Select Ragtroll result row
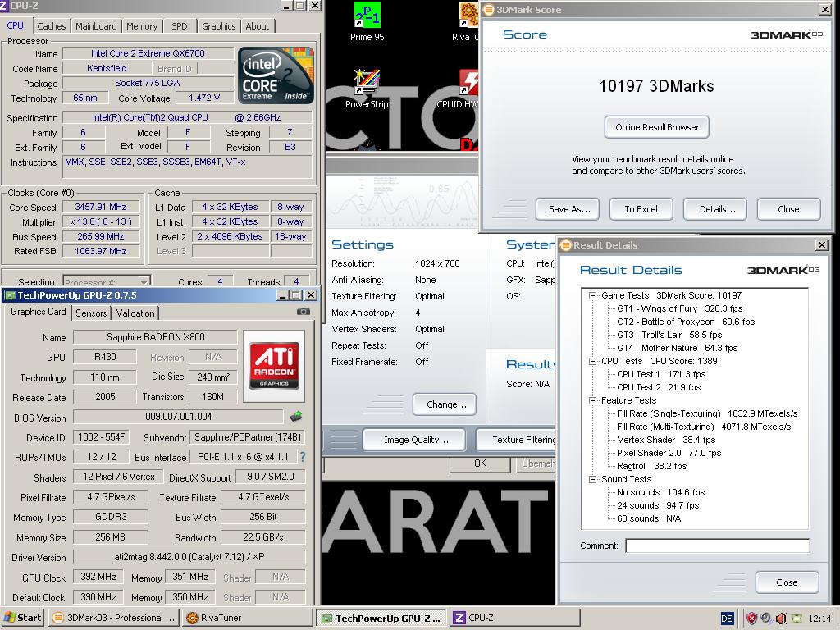The height and width of the screenshot is (630, 840). 652,466
